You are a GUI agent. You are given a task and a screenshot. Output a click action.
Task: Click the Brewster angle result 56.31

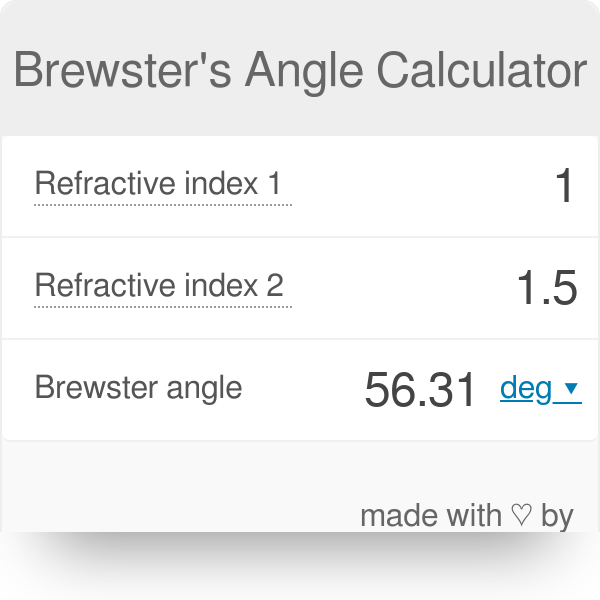(420, 390)
